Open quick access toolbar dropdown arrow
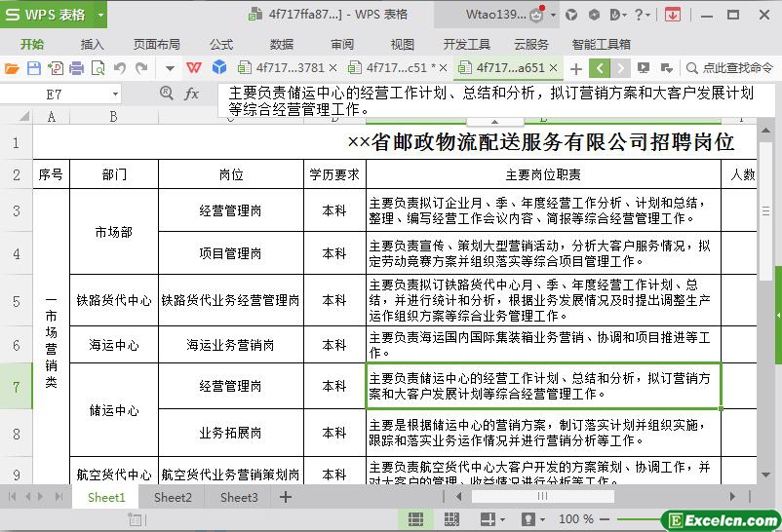782x532 pixels. 170,68
